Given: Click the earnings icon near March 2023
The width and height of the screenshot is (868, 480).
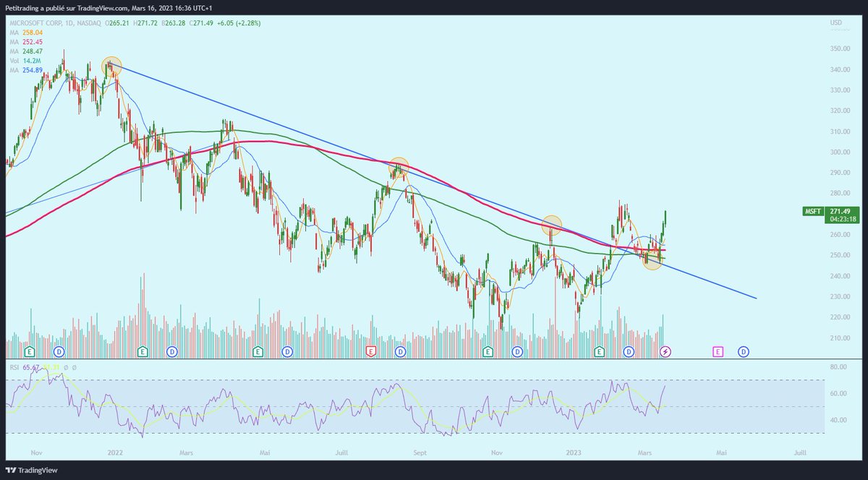Looking at the screenshot, I should [x=598, y=351].
